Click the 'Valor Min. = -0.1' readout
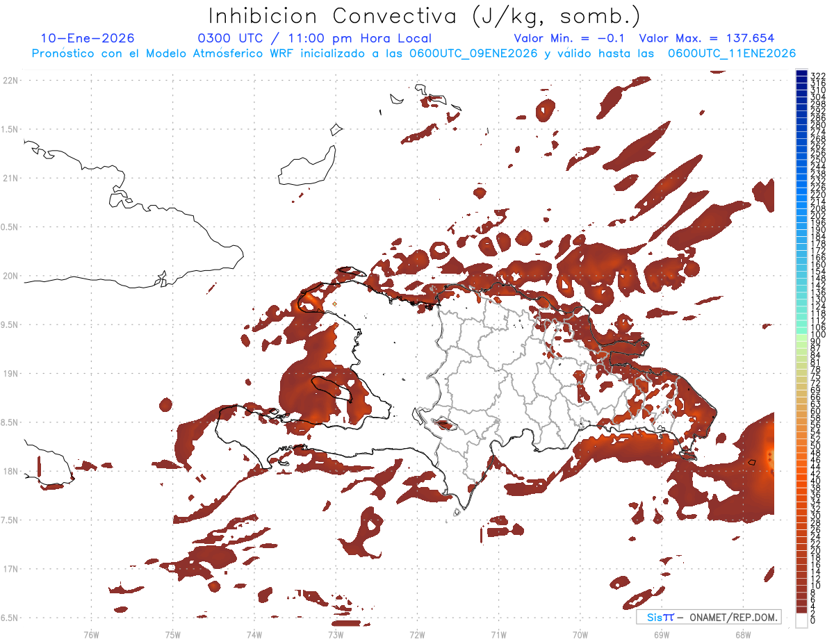Viewport: 834px width, 644px height. coord(570,38)
